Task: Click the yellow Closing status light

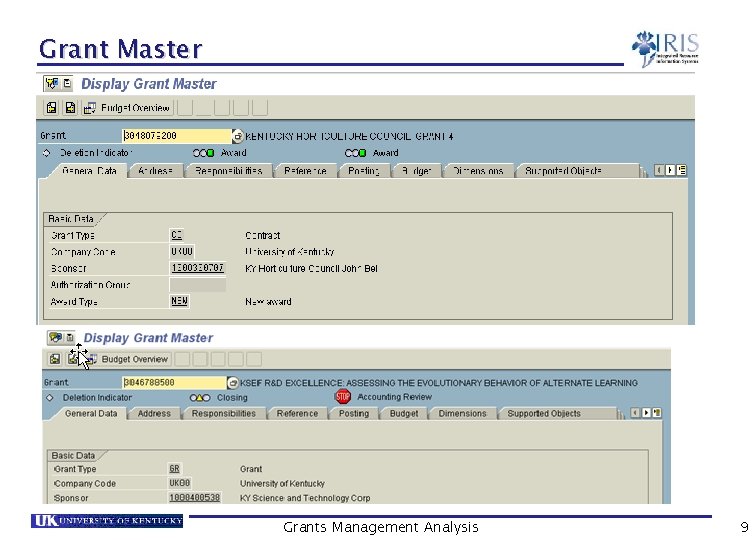Action: tap(200, 398)
